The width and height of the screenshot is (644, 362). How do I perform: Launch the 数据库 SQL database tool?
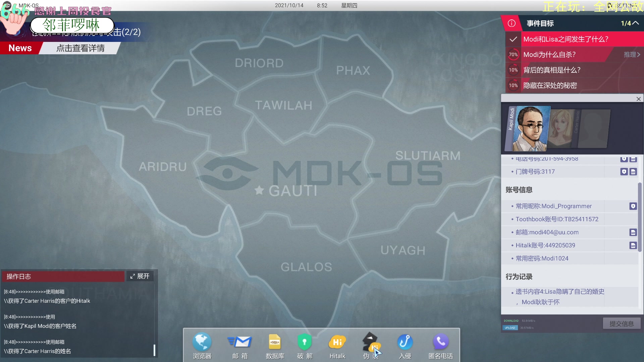coord(275,346)
